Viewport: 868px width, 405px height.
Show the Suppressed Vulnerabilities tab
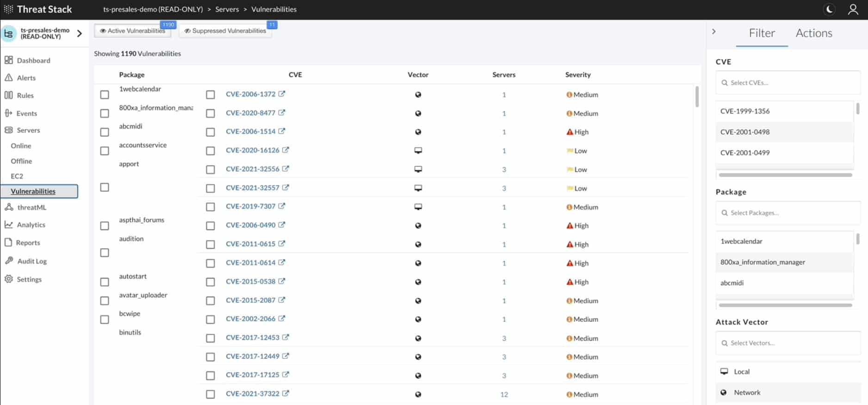point(225,31)
